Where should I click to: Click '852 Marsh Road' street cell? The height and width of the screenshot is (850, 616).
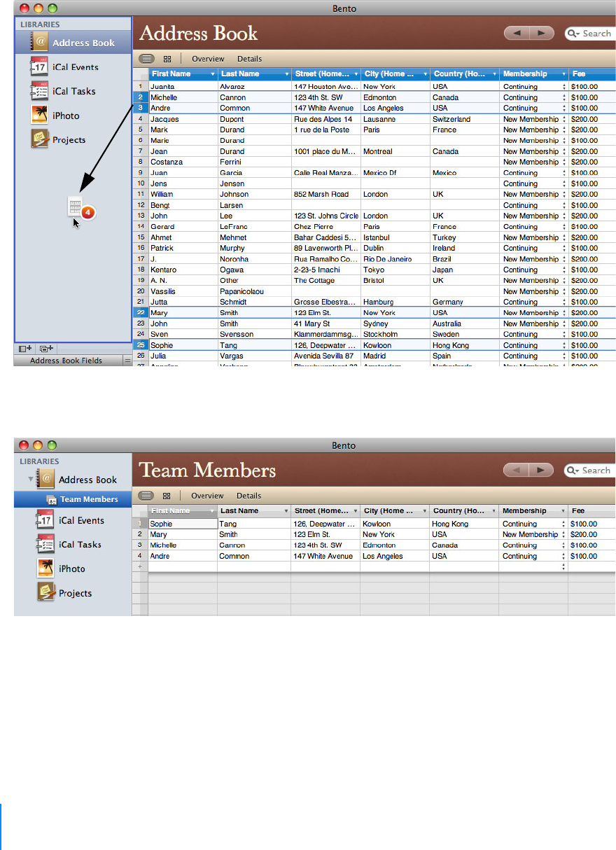[x=326, y=194]
